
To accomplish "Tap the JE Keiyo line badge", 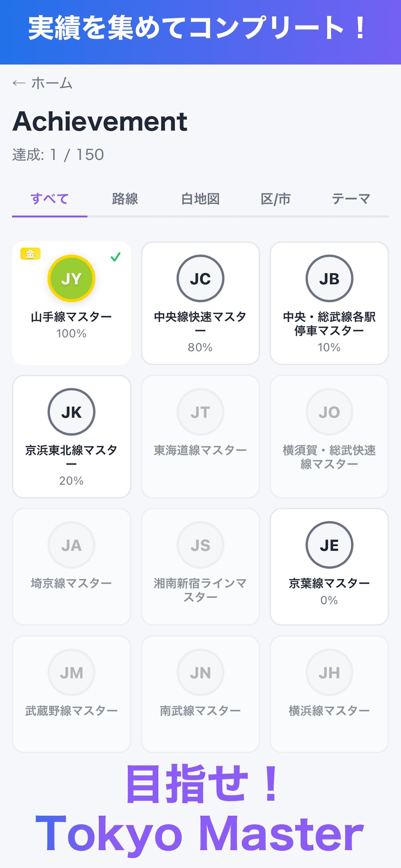I will point(329,545).
